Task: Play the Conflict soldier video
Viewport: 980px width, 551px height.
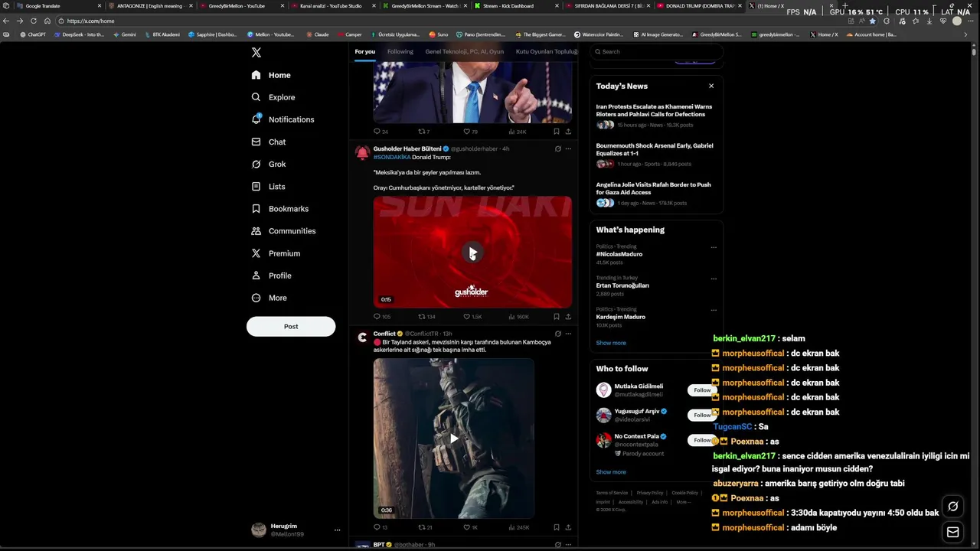Action: click(453, 439)
